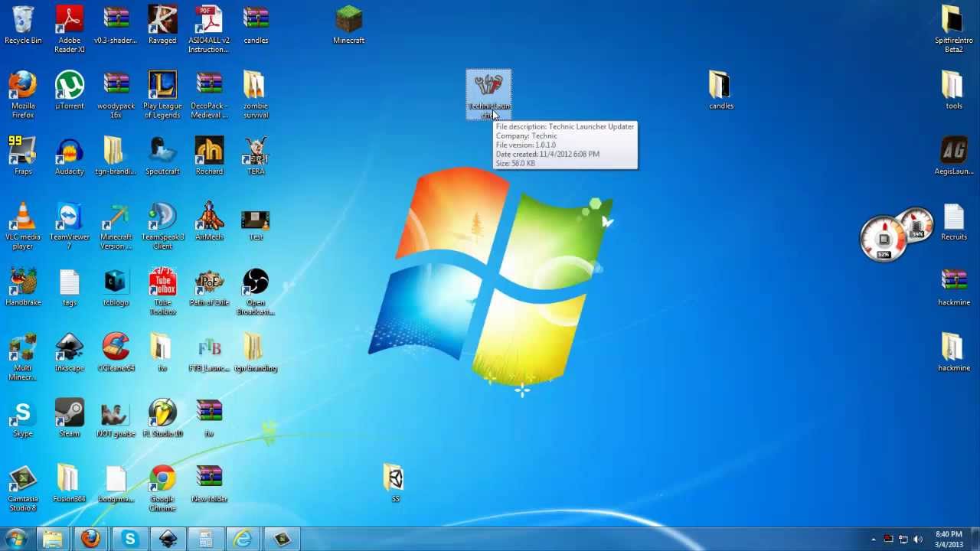980x551 pixels.
Task: Select the tools folder icon
Action: pos(953,90)
